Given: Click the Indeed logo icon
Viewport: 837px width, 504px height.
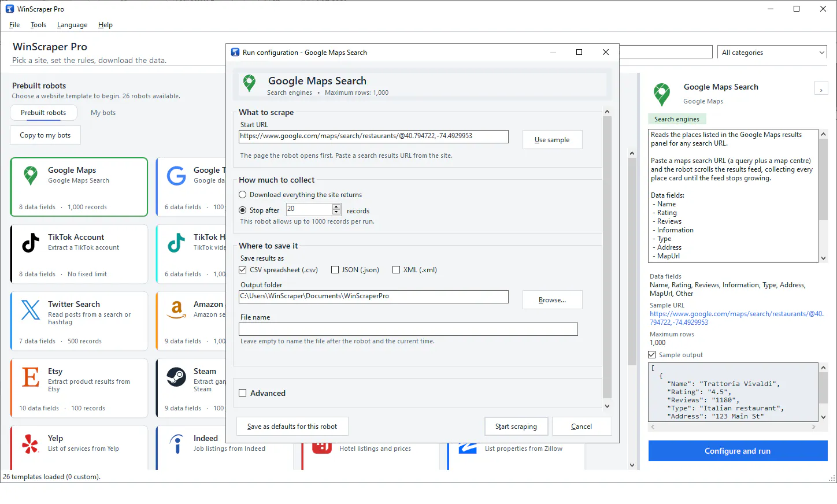Looking at the screenshot, I should click(176, 444).
